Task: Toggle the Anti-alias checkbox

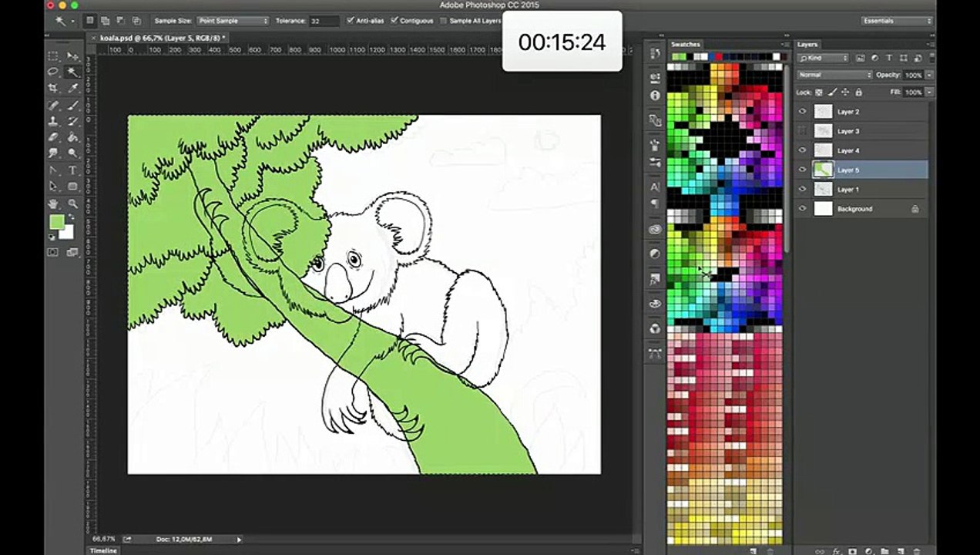Action: point(351,21)
